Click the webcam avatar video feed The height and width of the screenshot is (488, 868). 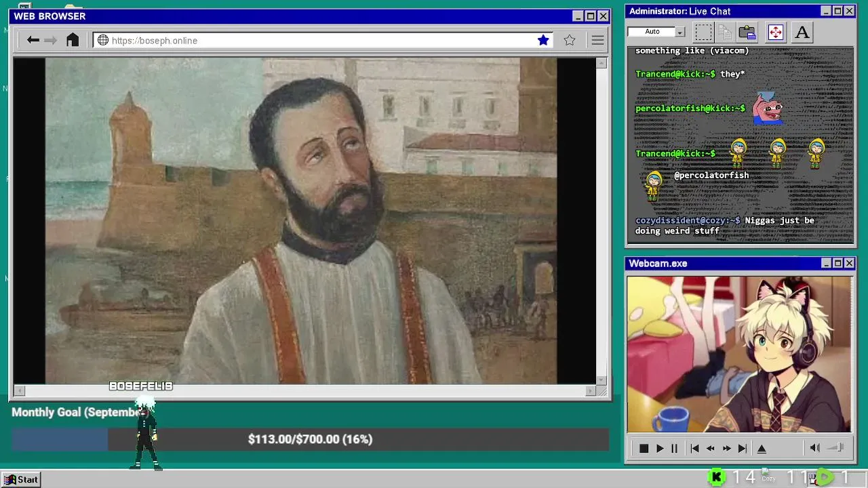pyautogui.click(x=739, y=354)
